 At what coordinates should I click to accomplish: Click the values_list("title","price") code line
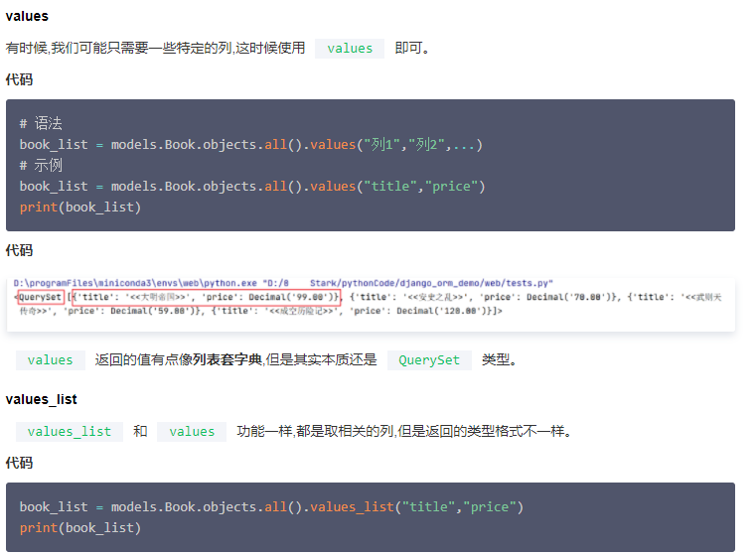[x=271, y=506]
